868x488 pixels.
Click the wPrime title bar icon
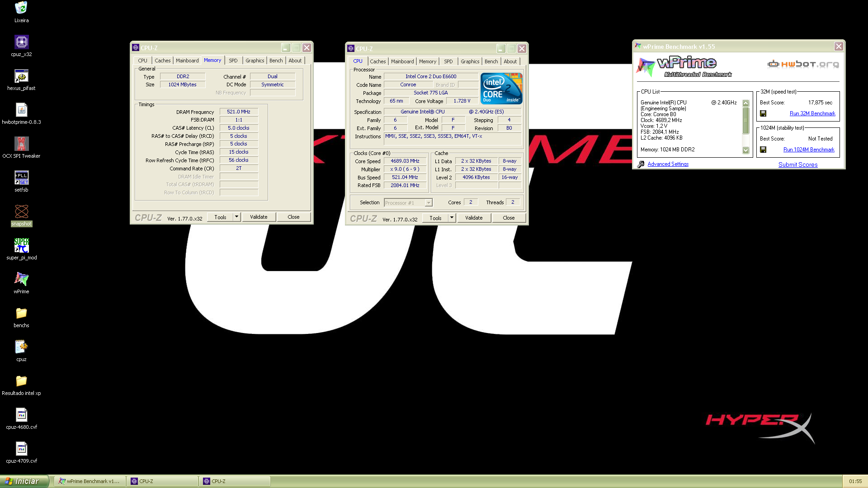(638, 46)
